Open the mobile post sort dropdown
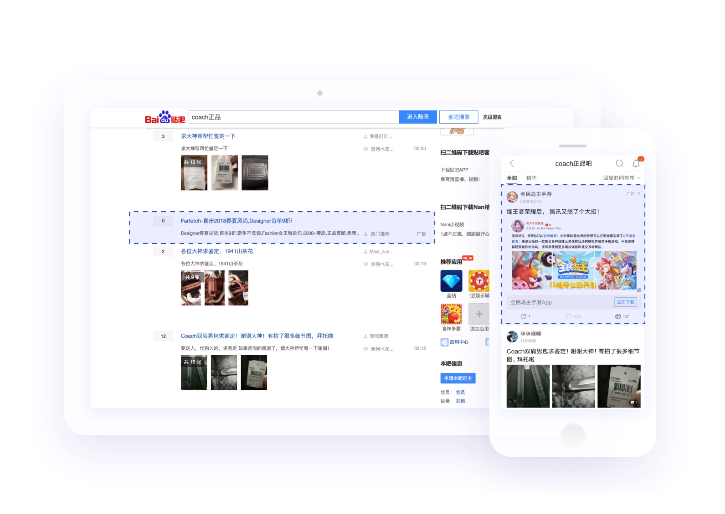The width and height of the screenshot is (725, 514). [620, 178]
